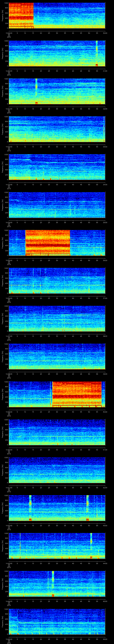Viewport: 114px width, 644px height.
Task: Click the 14:32:00 start time label
Action: point(9,147)
